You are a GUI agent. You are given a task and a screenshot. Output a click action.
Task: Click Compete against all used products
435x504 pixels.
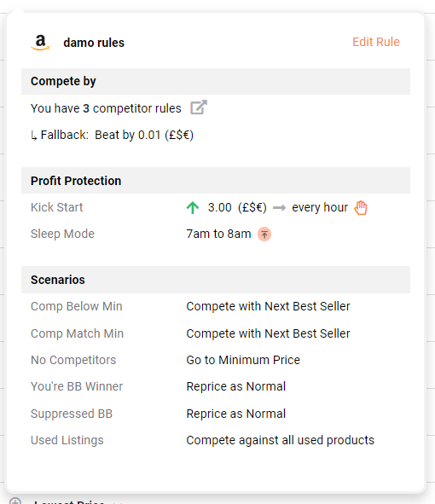pos(281,440)
